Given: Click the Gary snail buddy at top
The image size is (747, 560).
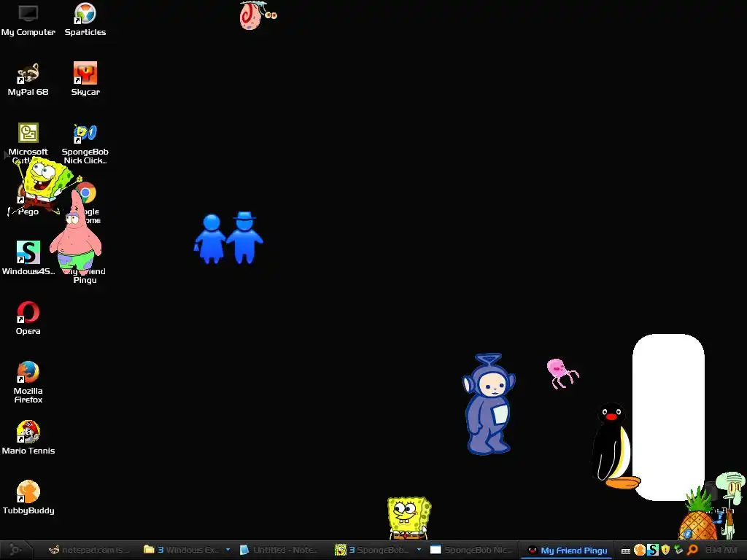Looking at the screenshot, I should pos(258,15).
